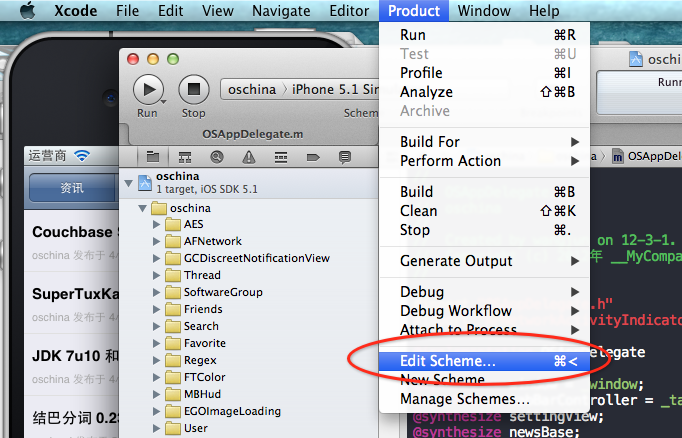The height and width of the screenshot is (438, 682).
Task: Click the Run play button in Xcode toolbar
Action: pos(148,89)
